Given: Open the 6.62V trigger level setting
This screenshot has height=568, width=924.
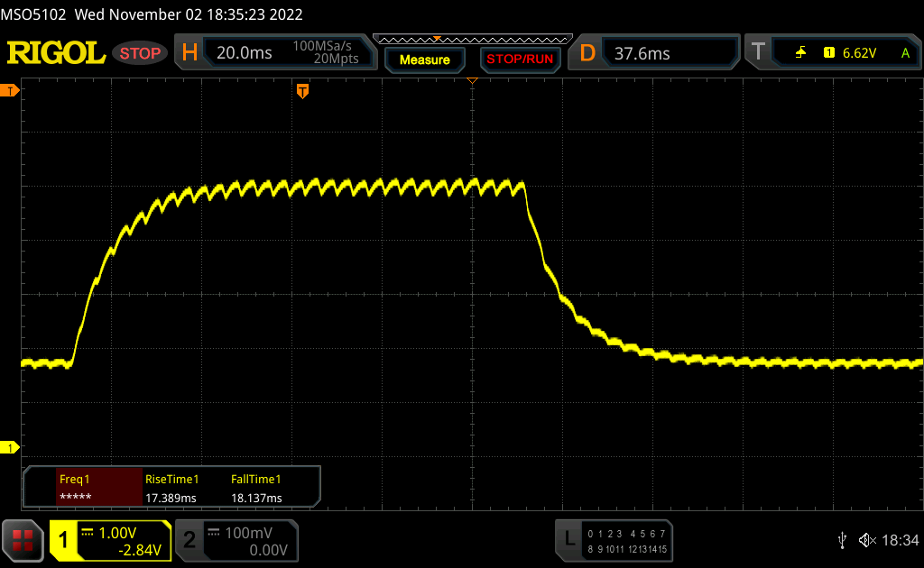Looking at the screenshot, I should (x=859, y=53).
